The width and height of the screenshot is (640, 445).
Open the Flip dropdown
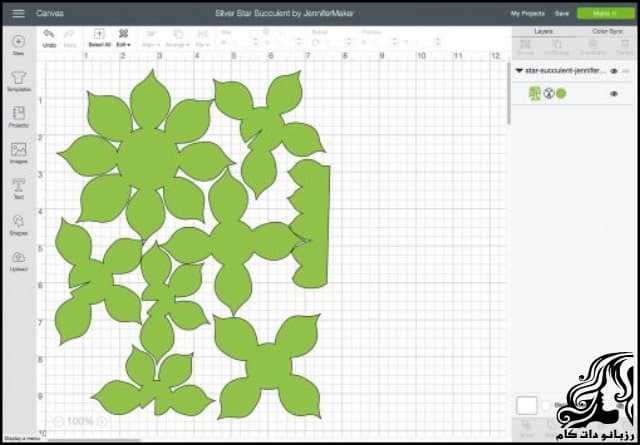click(x=202, y=38)
